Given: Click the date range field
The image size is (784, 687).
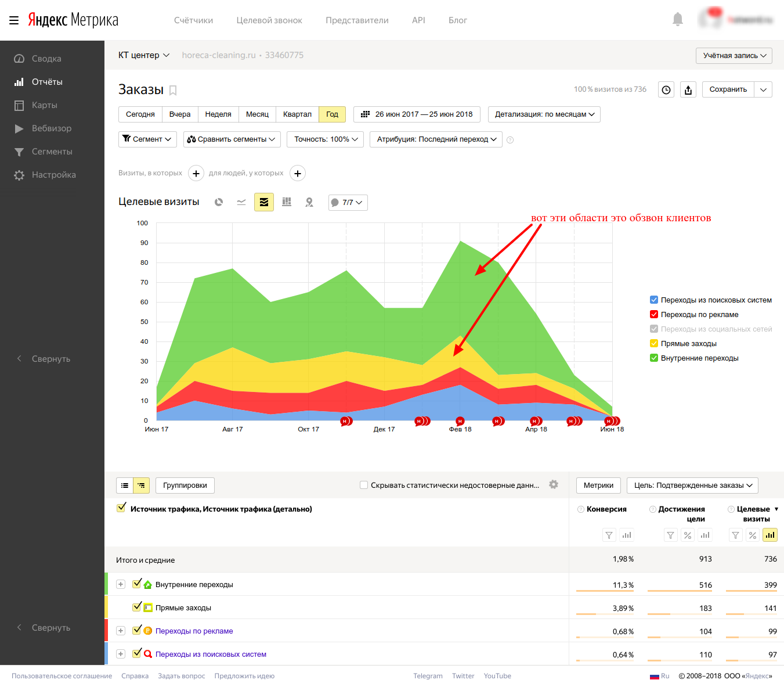Looking at the screenshot, I should pos(417,114).
